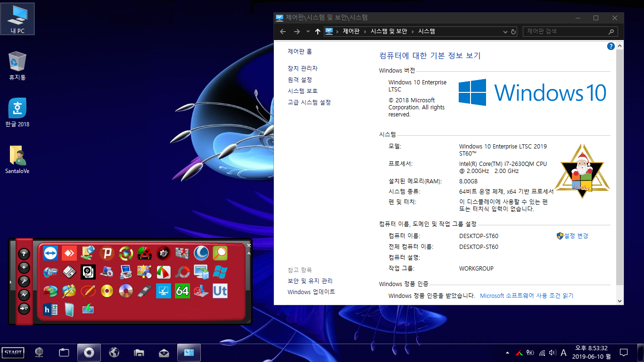
Task: Launch the UltraISO silver disc icon
Action: pos(126,291)
